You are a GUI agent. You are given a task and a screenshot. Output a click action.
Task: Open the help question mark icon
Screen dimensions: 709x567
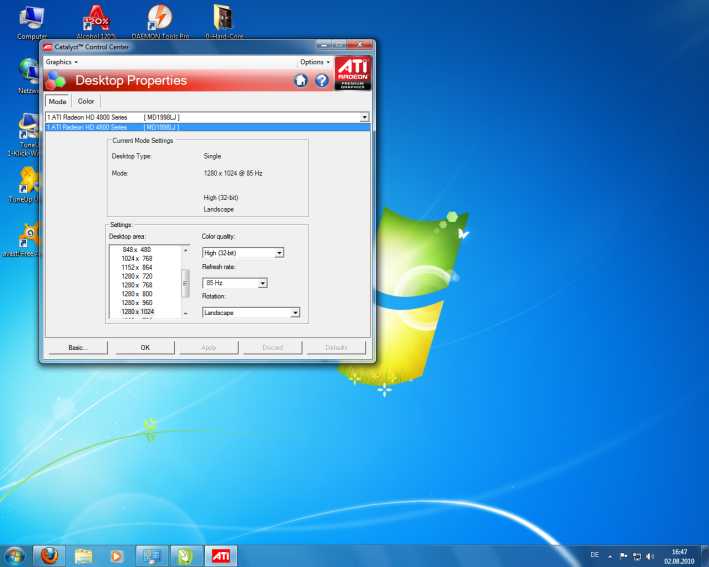tap(321, 80)
